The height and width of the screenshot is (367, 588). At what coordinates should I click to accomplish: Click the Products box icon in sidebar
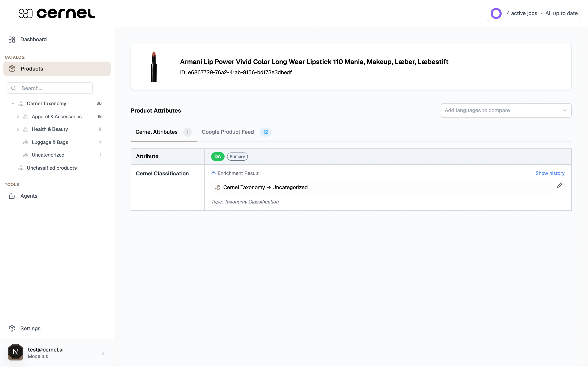(x=12, y=69)
